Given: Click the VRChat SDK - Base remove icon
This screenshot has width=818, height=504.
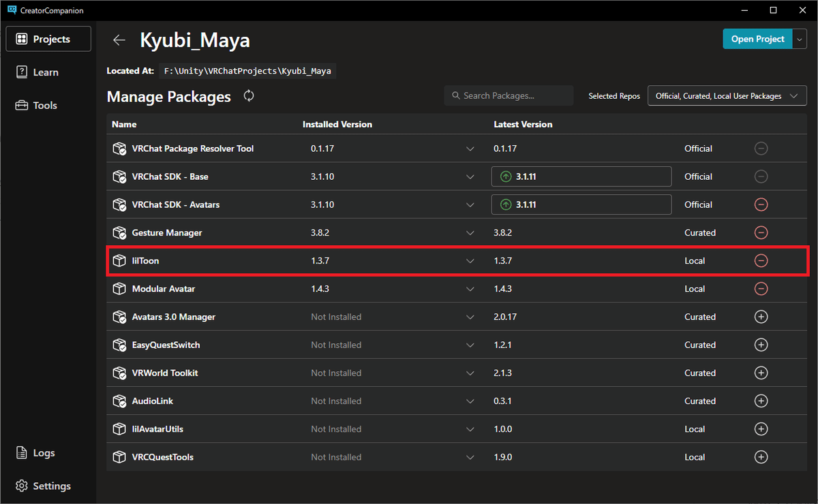Looking at the screenshot, I should coord(761,176).
